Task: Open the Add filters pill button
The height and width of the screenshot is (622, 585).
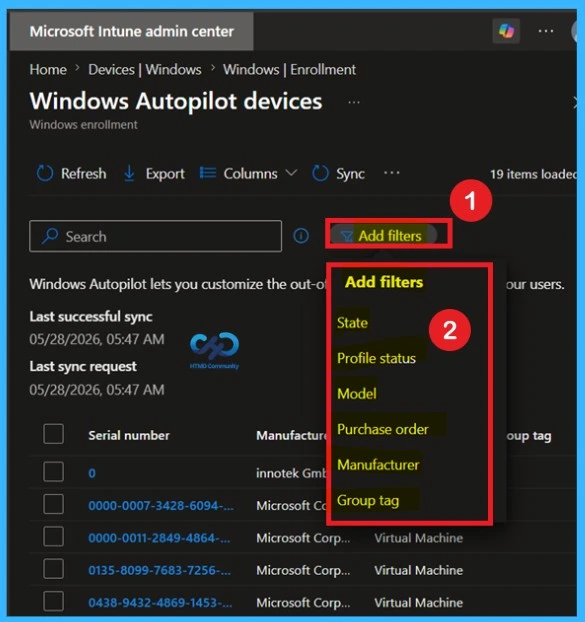Action: [x=384, y=236]
